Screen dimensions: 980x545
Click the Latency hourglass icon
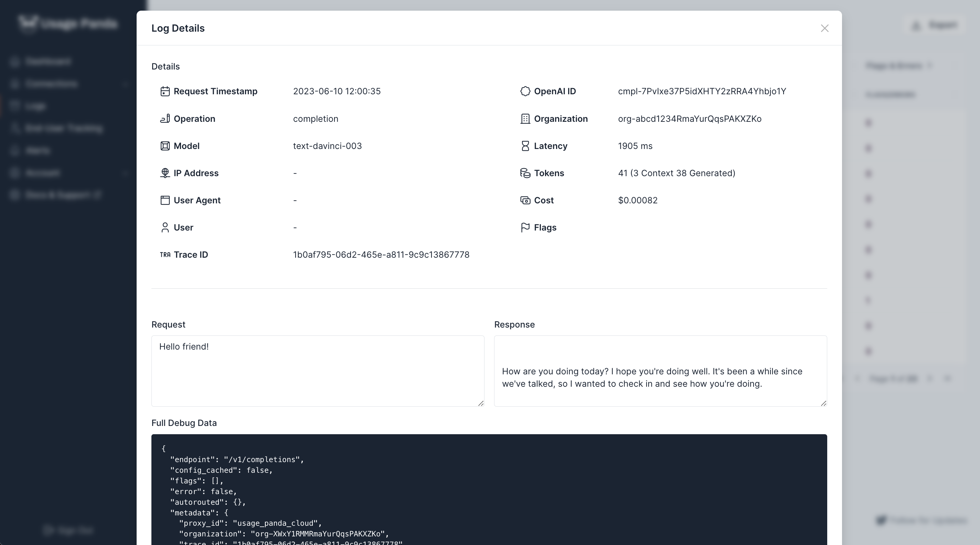[x=525, y=146]
